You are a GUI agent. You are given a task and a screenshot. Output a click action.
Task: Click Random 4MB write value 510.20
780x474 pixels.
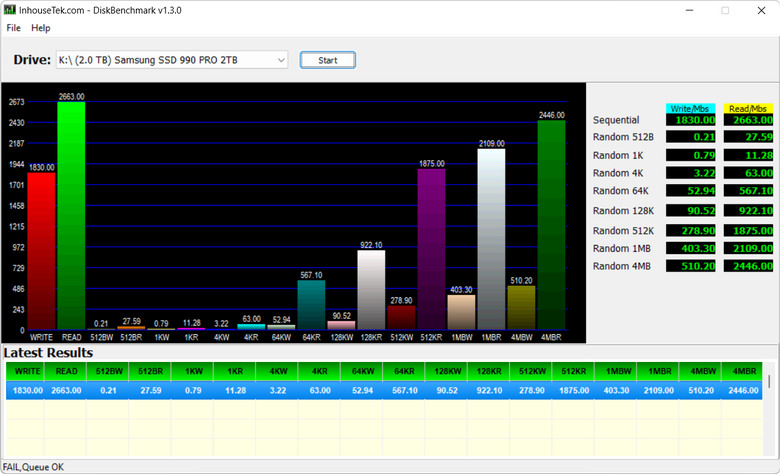coord(690,266)
